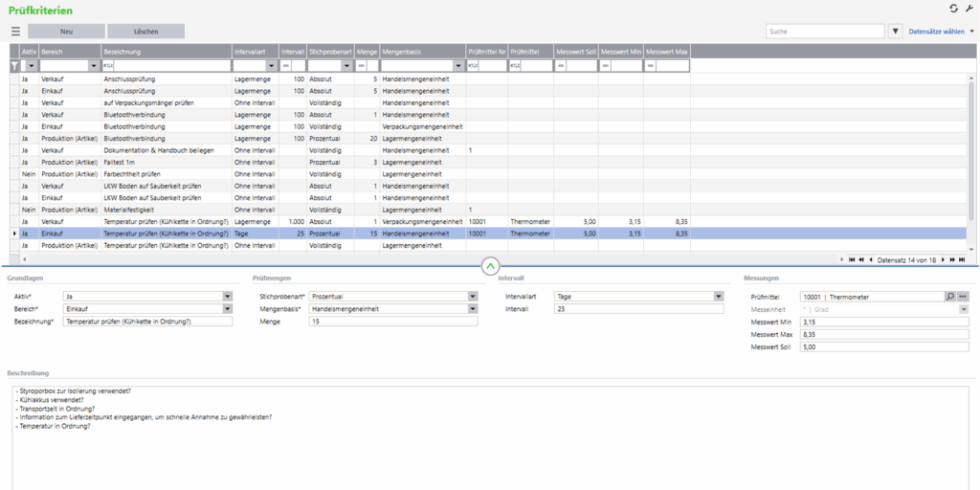
Task: Click the Messwert Min field 3,15
Action: click(x=884, y=322)
